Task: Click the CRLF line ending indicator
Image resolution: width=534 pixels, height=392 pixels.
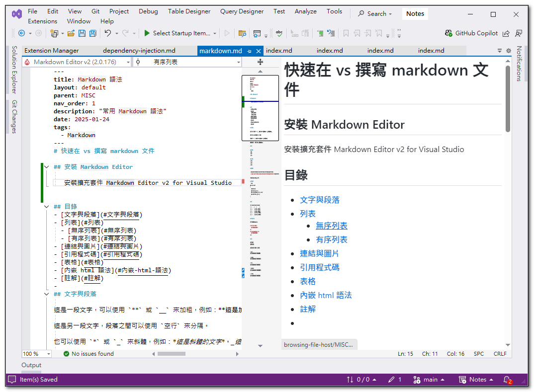Action: (x=500, y=354)
